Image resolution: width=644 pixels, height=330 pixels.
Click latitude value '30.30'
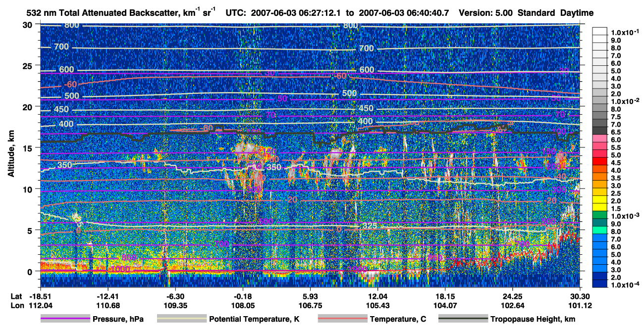click(580, 296)
